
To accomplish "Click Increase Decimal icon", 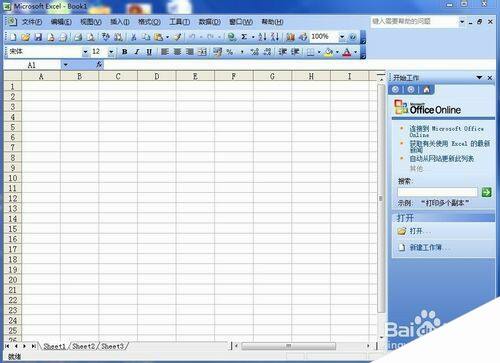I will point(255,52).
